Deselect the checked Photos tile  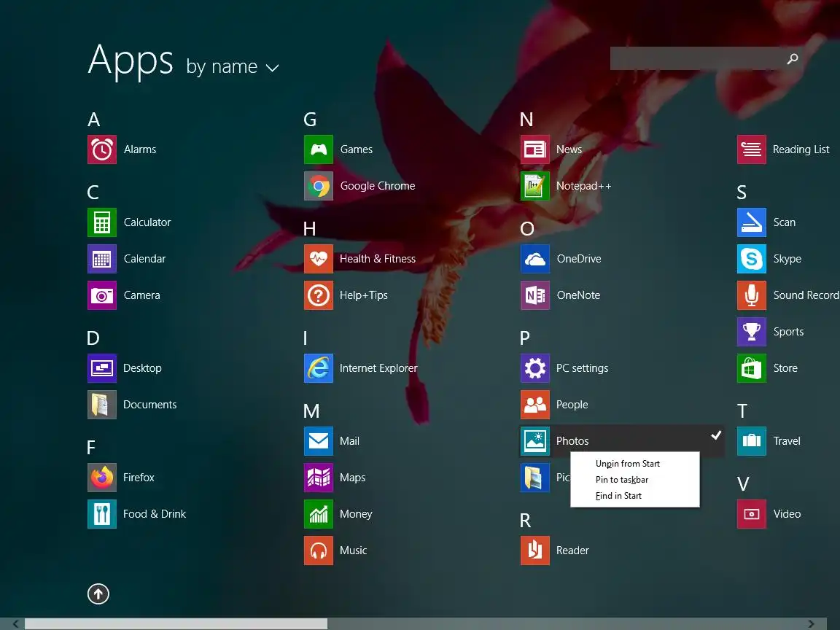[x=621, y=441]
